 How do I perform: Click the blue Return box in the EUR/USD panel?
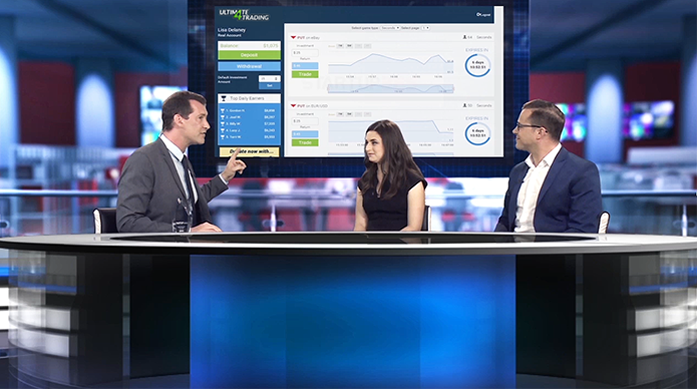pos(305,134)
